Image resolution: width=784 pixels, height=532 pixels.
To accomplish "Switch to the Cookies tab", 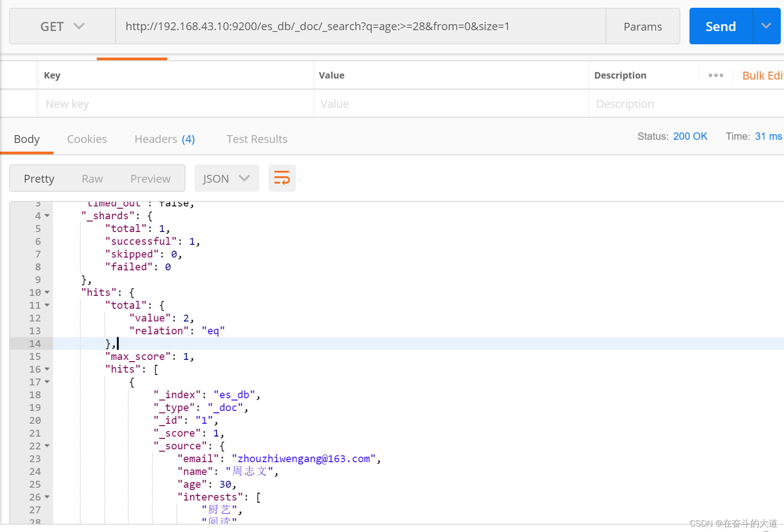I will click(87, 139).
